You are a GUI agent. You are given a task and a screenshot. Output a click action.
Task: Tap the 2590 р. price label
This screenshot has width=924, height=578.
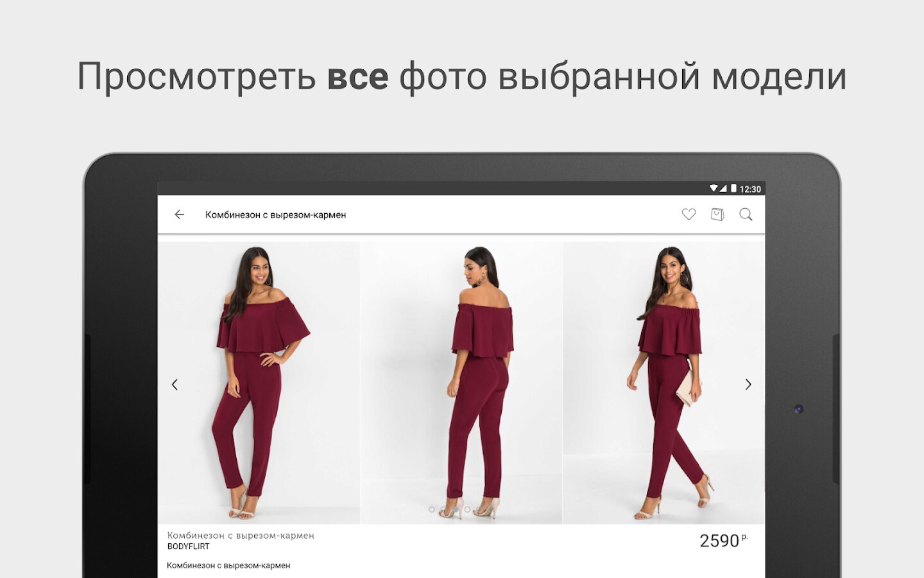coord(723,541)
